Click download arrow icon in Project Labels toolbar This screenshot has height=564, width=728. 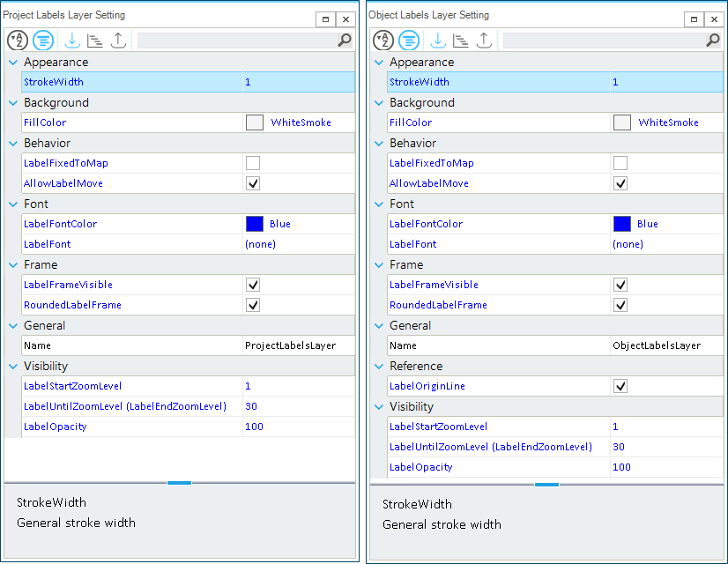click(x=72, y=41)
